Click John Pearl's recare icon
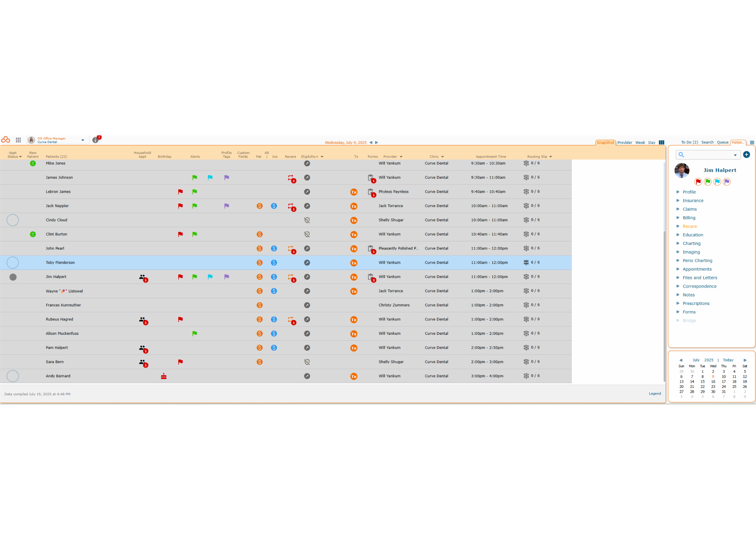 291,249
